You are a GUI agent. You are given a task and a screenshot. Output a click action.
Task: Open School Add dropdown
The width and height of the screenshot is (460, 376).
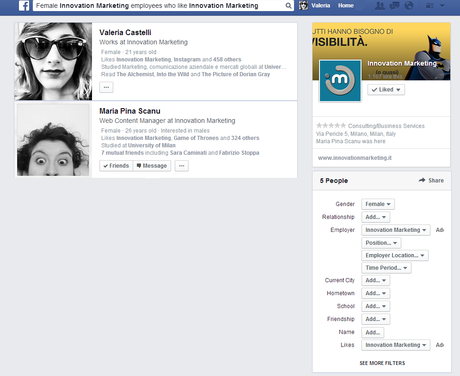pyautogui.click(x=375, y=306)
